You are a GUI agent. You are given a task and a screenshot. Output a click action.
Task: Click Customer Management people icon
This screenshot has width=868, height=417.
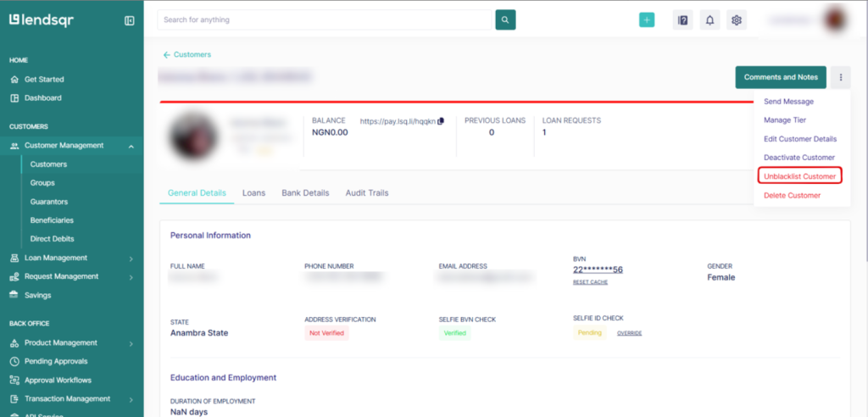pyautogui.click(x=15, y=146)
